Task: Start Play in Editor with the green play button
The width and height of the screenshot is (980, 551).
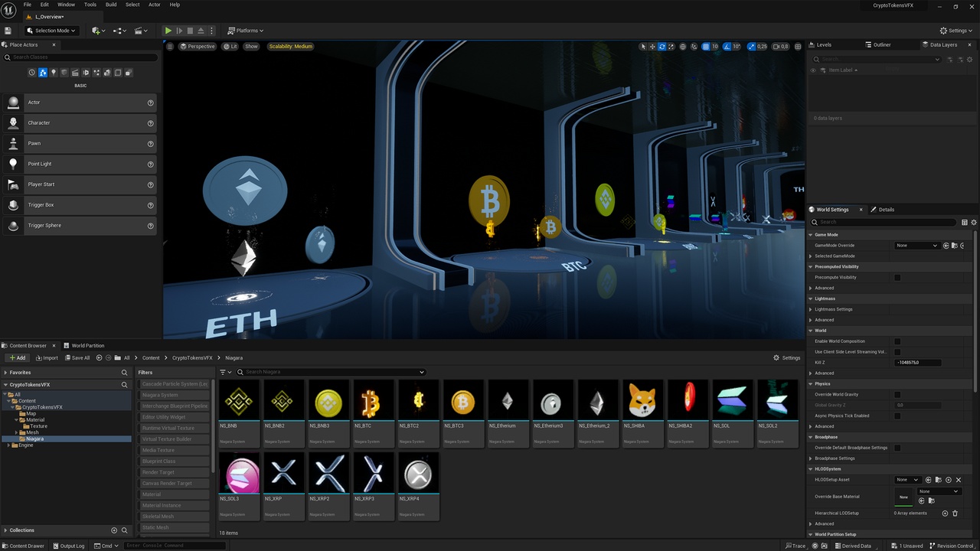Action: [x=168, y=31]
